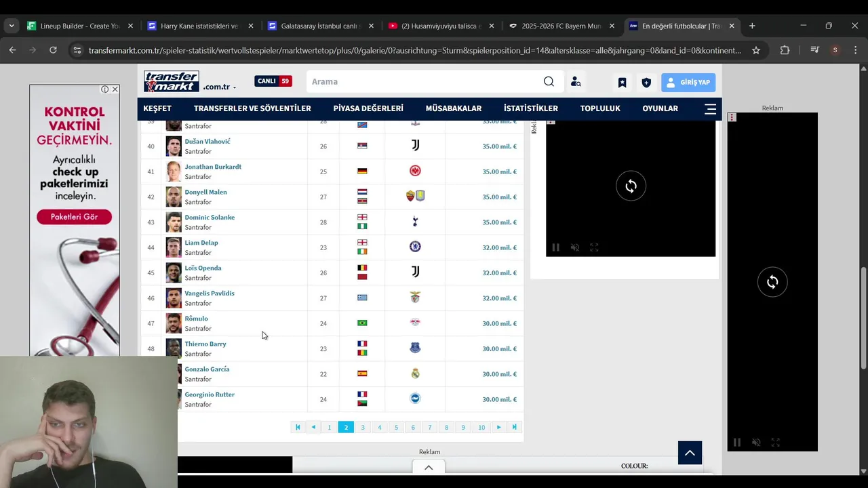Screen dimensions: 868x488
Task: Click the shield icon in header
Action: [646, 83]
